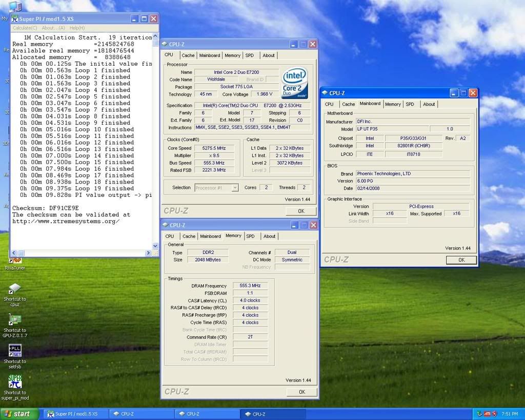Open SPD tab in processor window
This screenshot has width=525, height=420.
250,55
